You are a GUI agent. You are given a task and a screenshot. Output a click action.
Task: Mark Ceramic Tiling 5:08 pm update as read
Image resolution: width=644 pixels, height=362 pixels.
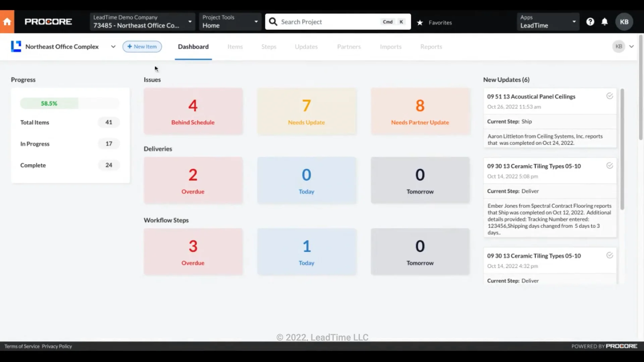tap(609, 166)
